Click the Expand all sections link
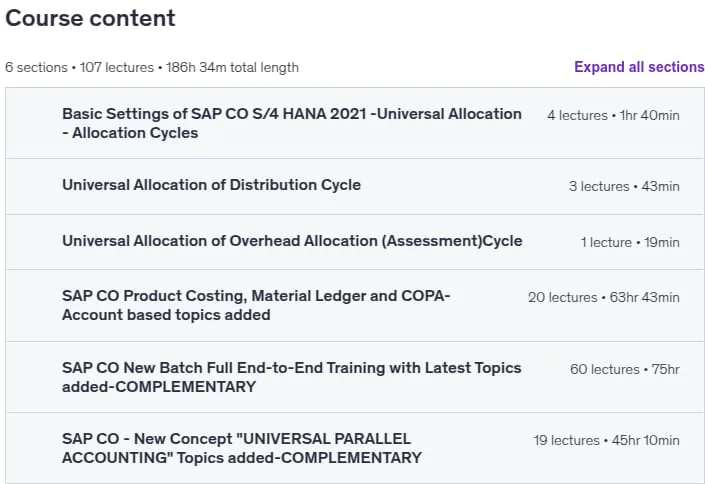The width and height of the screenshot is (705, 484). tap(639, 67)
